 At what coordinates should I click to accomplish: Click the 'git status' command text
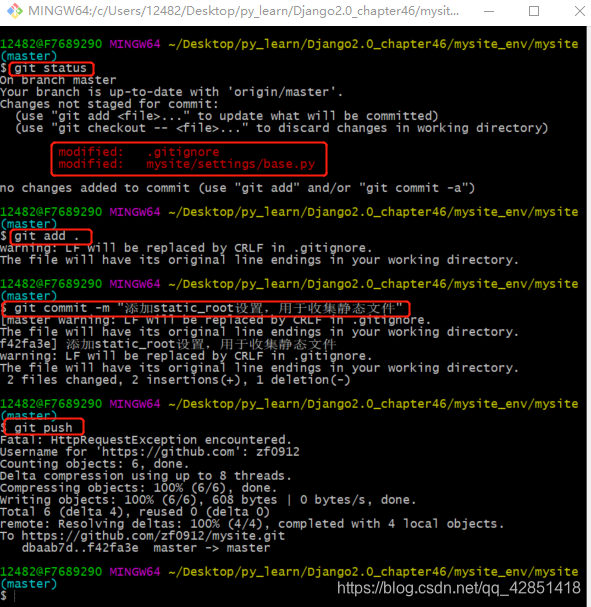coord(50,68)
